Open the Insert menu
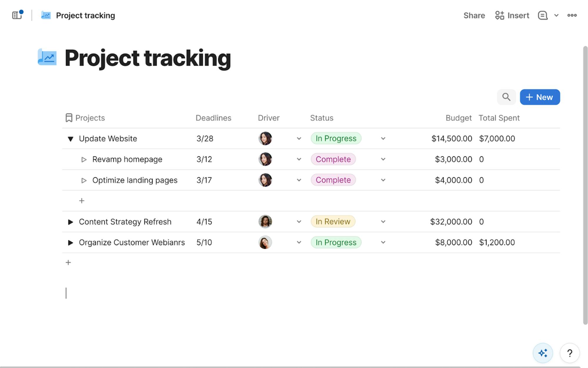The height and width of the screenshot is (368, 588). (512, 15)
